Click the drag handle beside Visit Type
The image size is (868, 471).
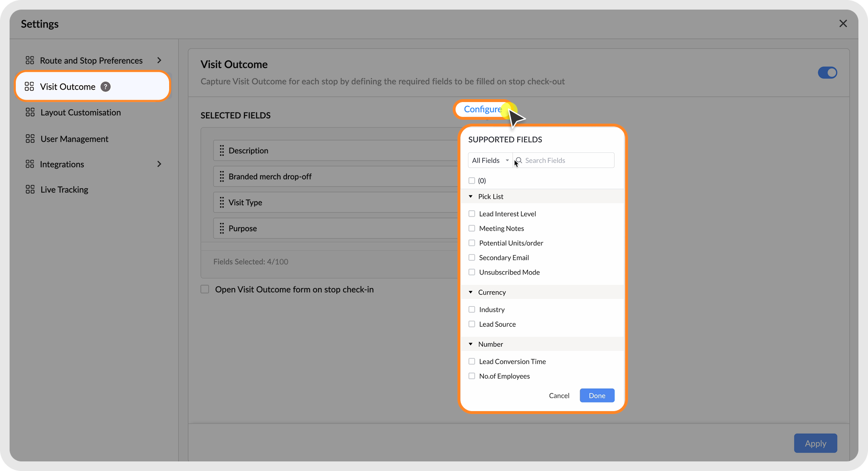tap(222, 203)
